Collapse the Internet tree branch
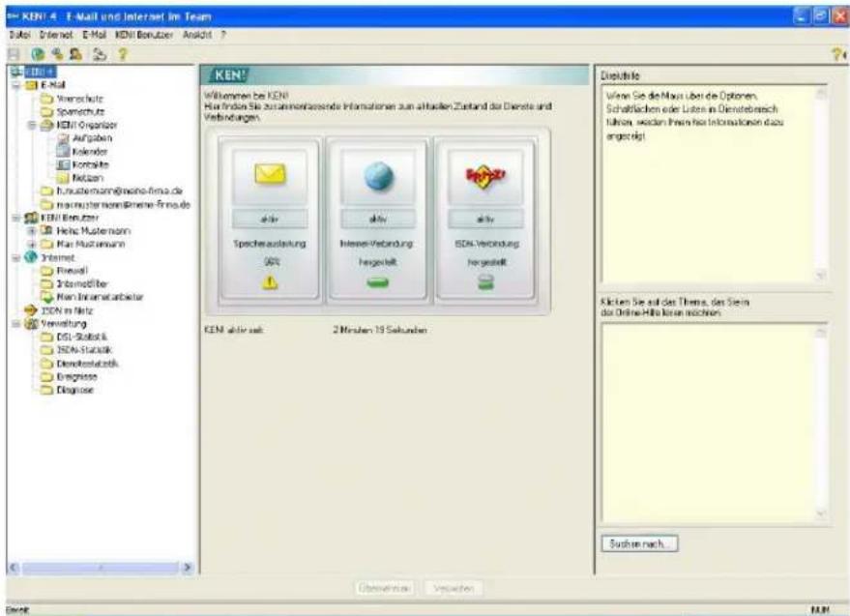The image size is (850, 616). click(x=16, y=257)
